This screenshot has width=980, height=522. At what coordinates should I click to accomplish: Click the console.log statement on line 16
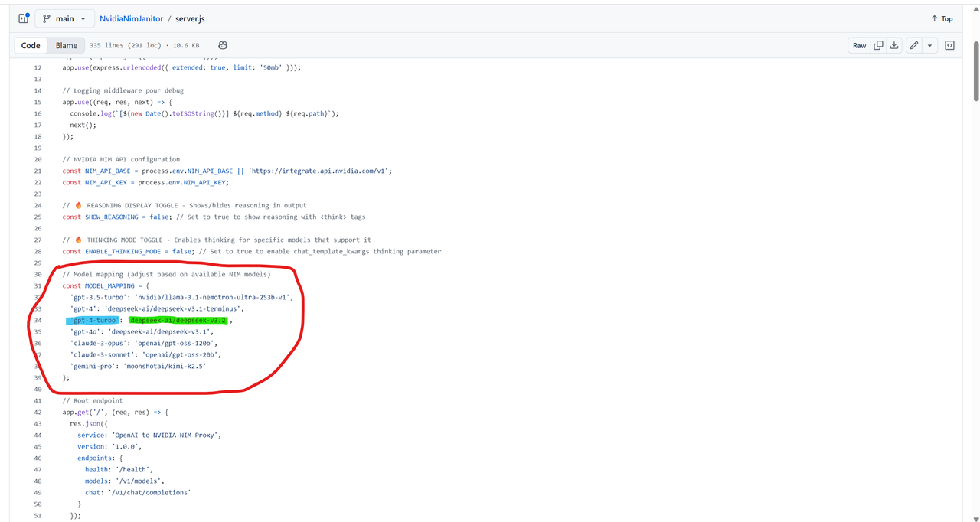(204, 113)
